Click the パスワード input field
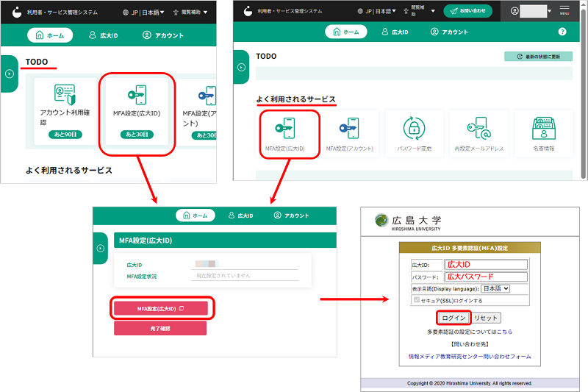Image resolution: width=588 pixels, height=392 pixels. pos(486,277)
